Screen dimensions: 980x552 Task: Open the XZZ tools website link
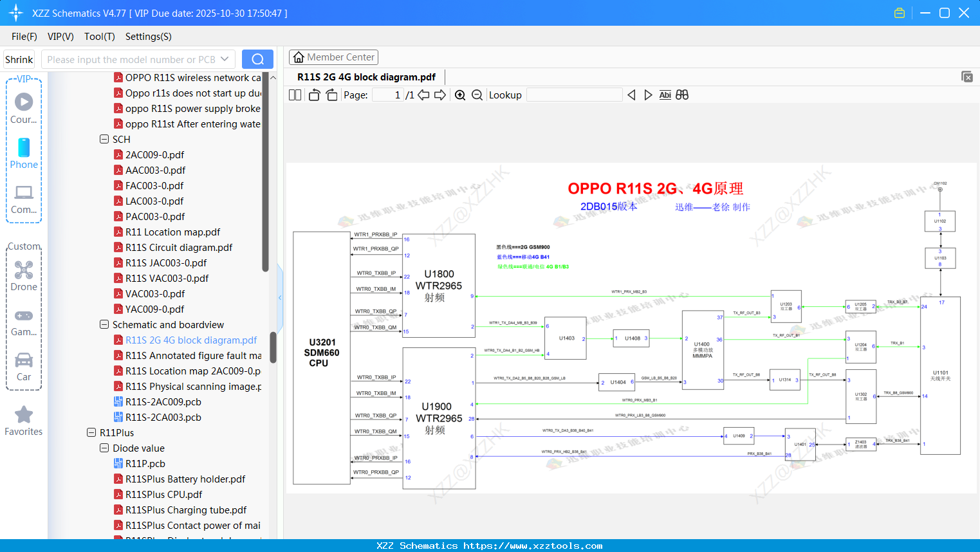point(533,546)
